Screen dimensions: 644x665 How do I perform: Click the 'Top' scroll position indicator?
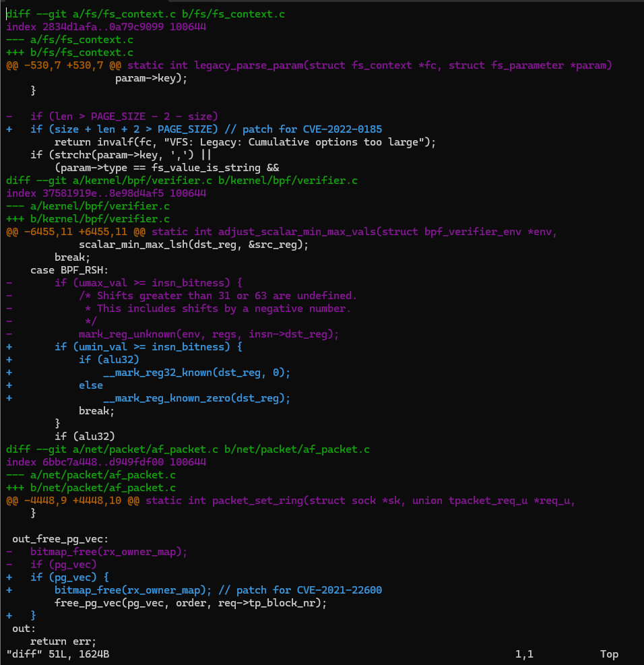609,654
